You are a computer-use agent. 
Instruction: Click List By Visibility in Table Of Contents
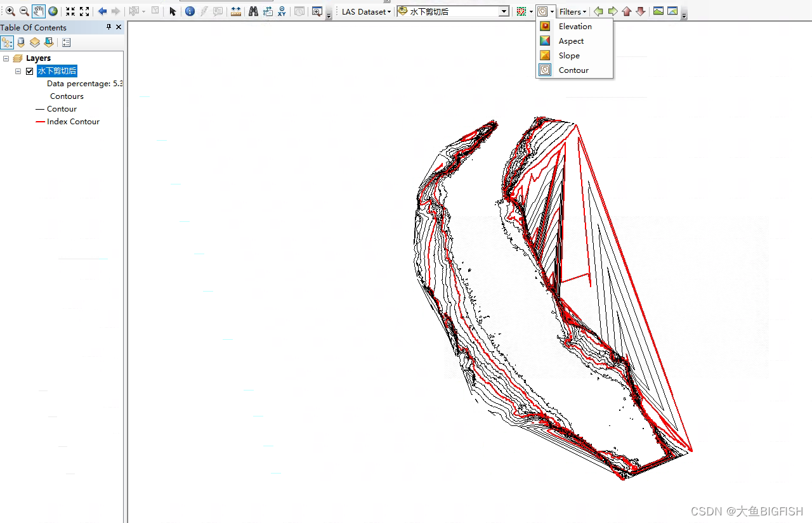pos(34,42)
